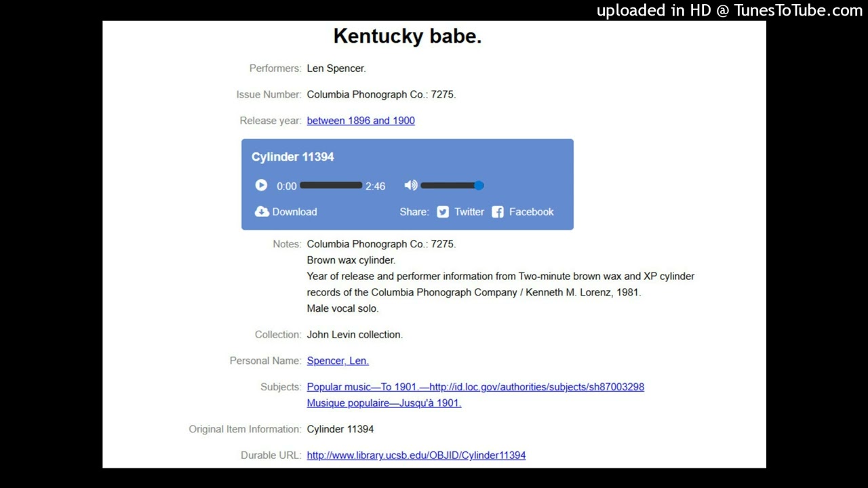Click the 'Kentucky babe.' title

pyautogui.click(x=408, y=37)
